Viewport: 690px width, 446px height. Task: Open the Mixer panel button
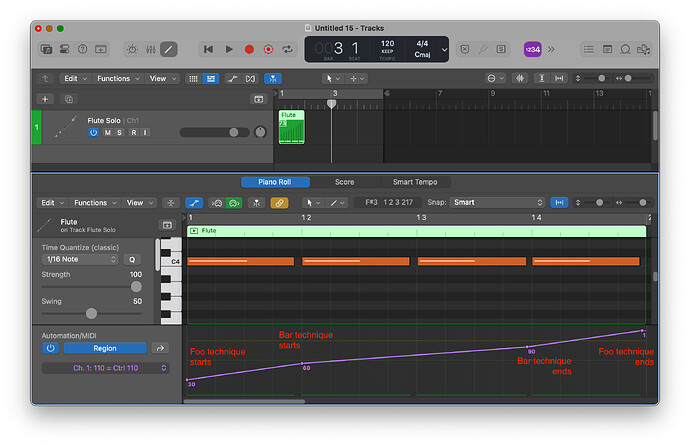[x=150, y=49]
